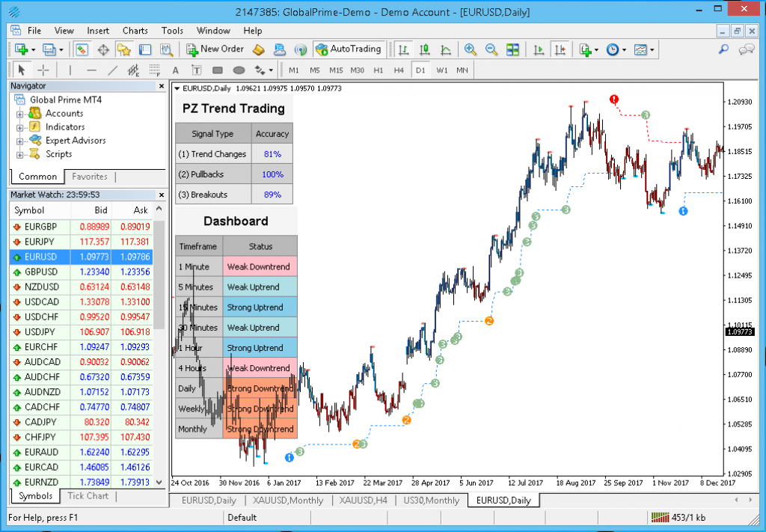Open the Charts menu
This screenshot has width=766, height=532.
coord(135,31)
